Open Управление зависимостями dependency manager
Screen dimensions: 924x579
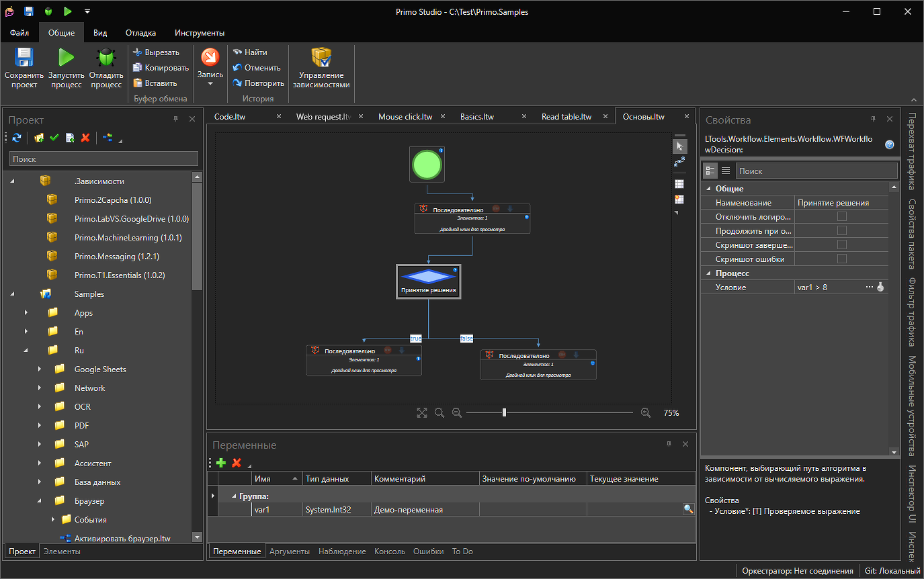click(321, 58)
